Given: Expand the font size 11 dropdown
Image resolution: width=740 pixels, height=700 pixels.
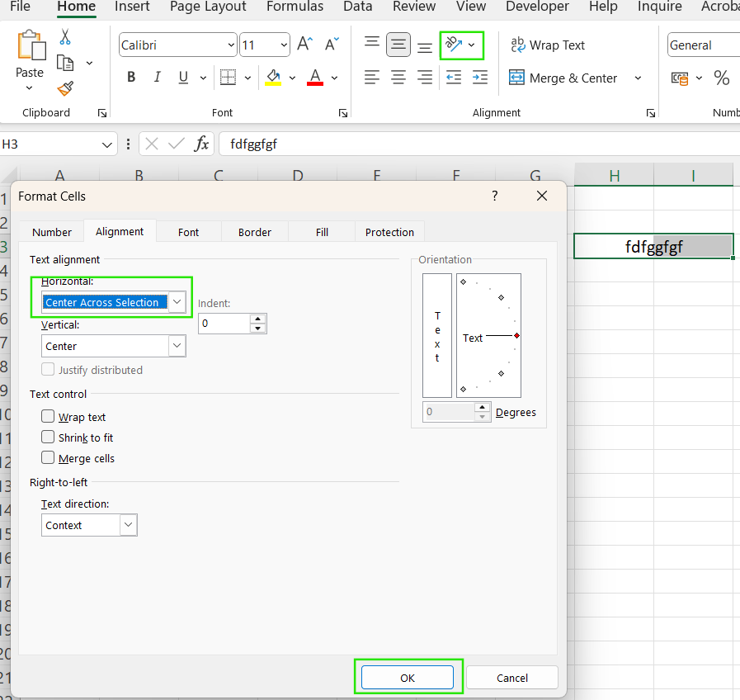Looking at the screenshot, I should (284, 45).
